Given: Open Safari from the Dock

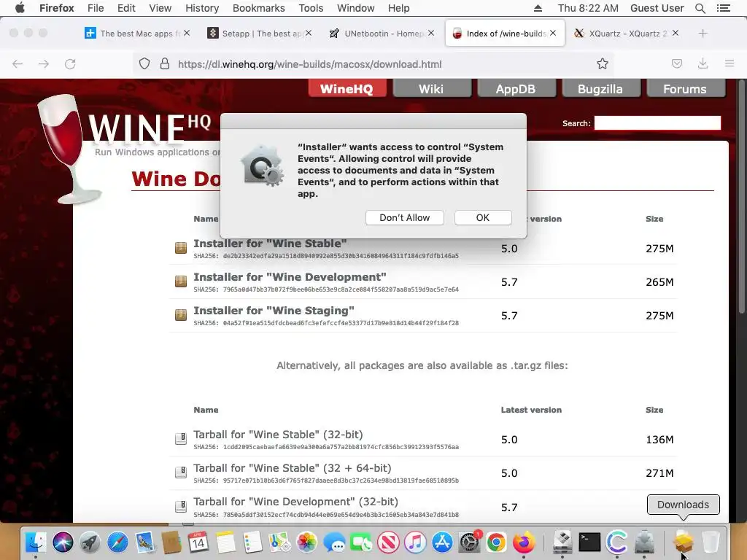Looking at the screenshot, I should (x=117, y=542).
